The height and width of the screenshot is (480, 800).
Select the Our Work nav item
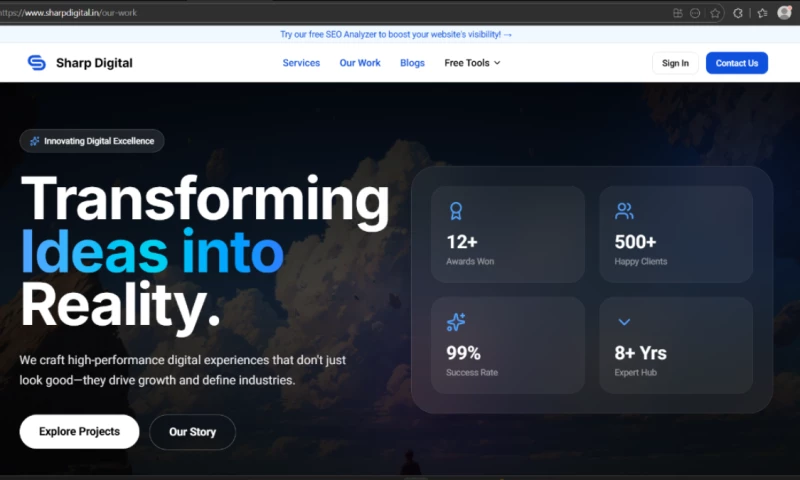coord(360,63)
